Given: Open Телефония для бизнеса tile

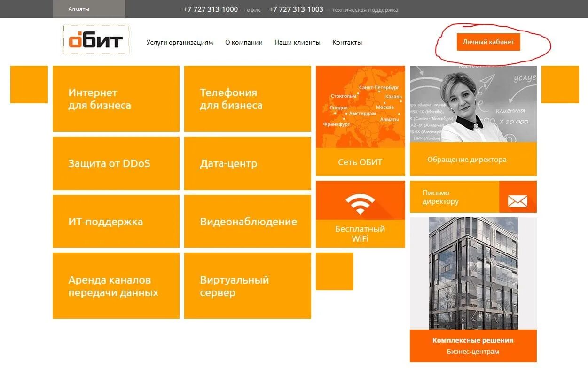Looking at the screenshot, I should point(248,99).
